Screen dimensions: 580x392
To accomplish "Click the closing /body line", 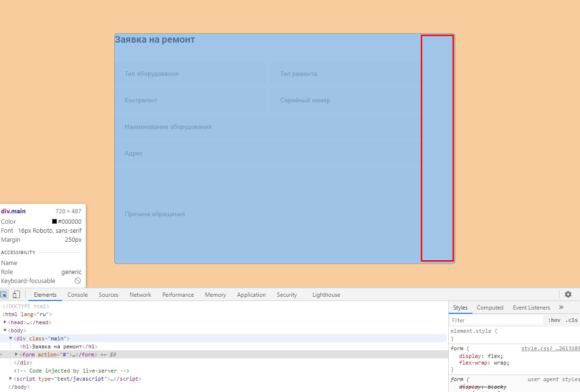I will coord(19,387).
